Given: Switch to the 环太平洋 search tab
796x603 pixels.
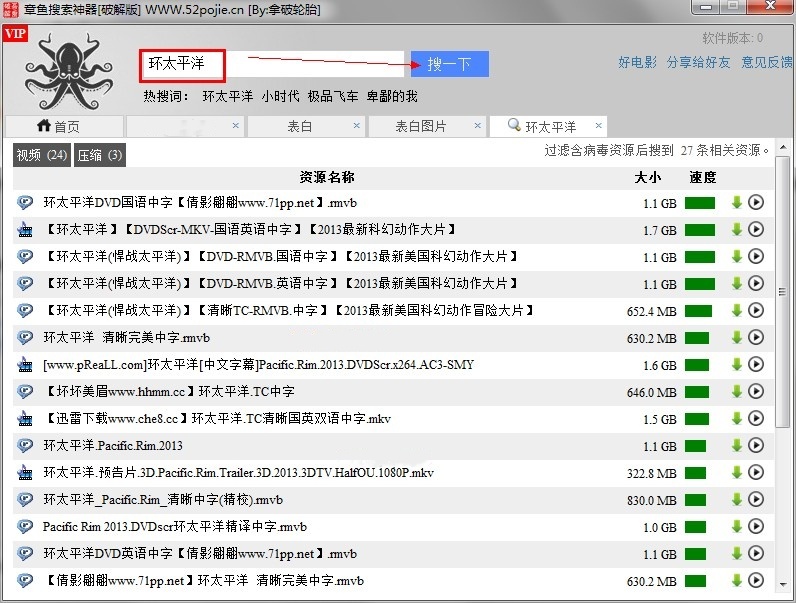Looking at the screenshot, I should [548, 126].
